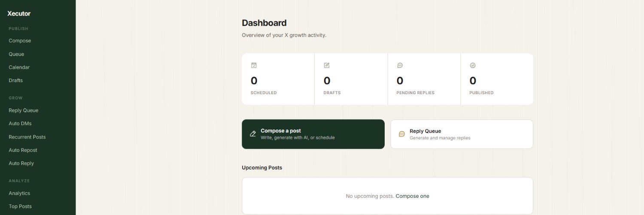This screenshot has height=215, width=644.
Task: Click 'Generate and manage replies' text
Action: (440, 138)
